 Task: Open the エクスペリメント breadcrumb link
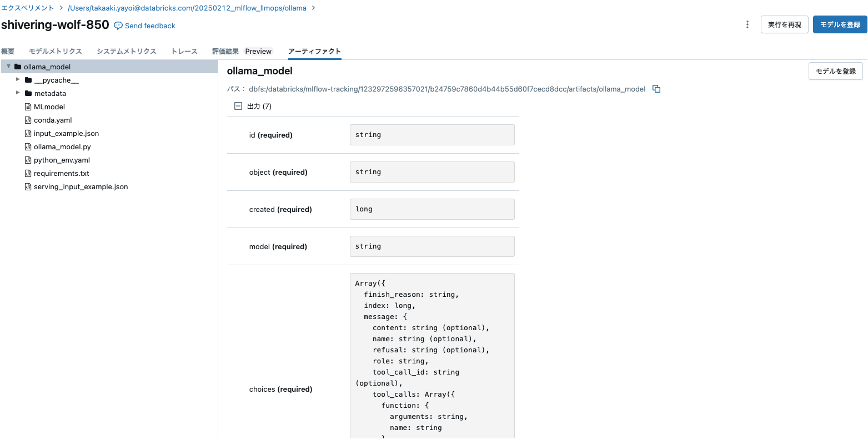click(x=27, y=8)
